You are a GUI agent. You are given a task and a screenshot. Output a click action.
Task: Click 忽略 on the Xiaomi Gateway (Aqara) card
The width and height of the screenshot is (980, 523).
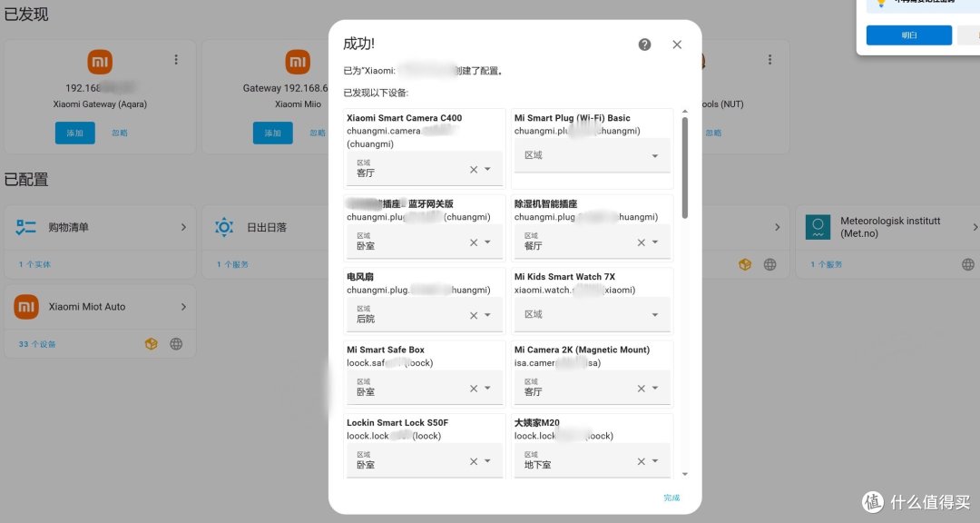120,133
